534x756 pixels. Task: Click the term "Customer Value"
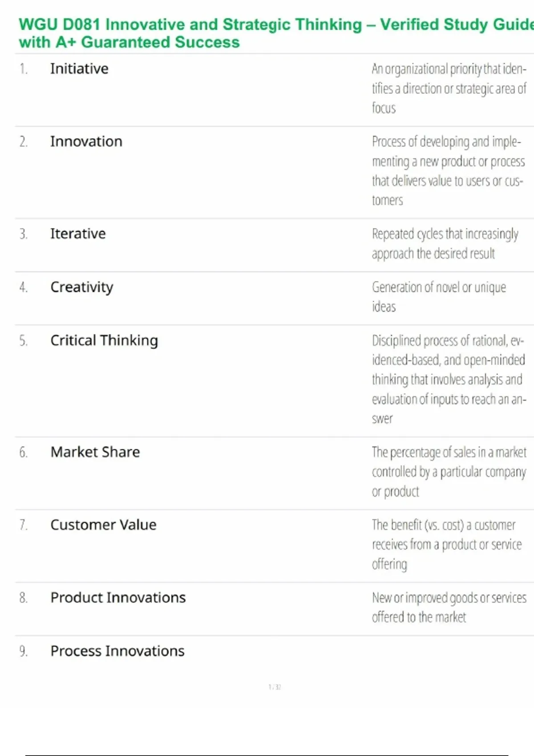103,525
